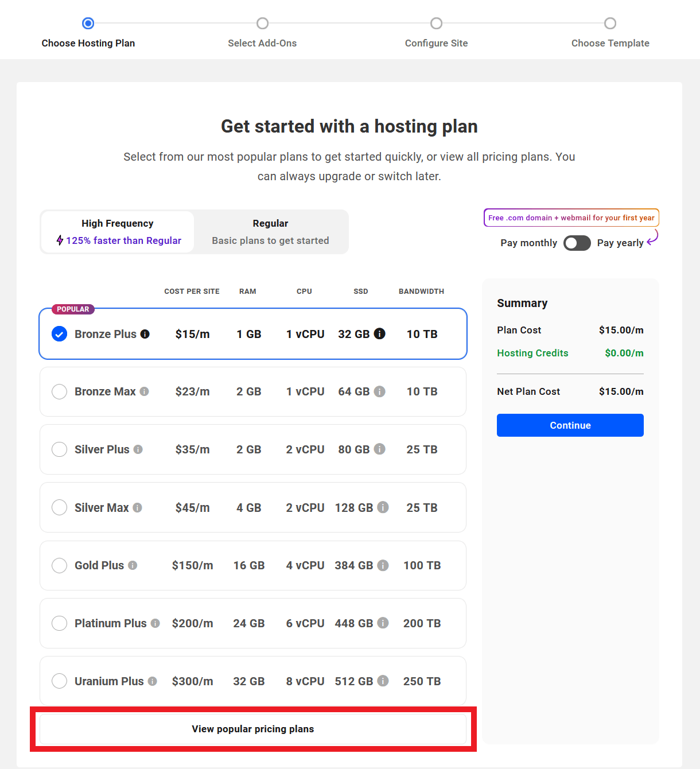Click the lightning bolt icon under High Frequency

click(60, 240)
